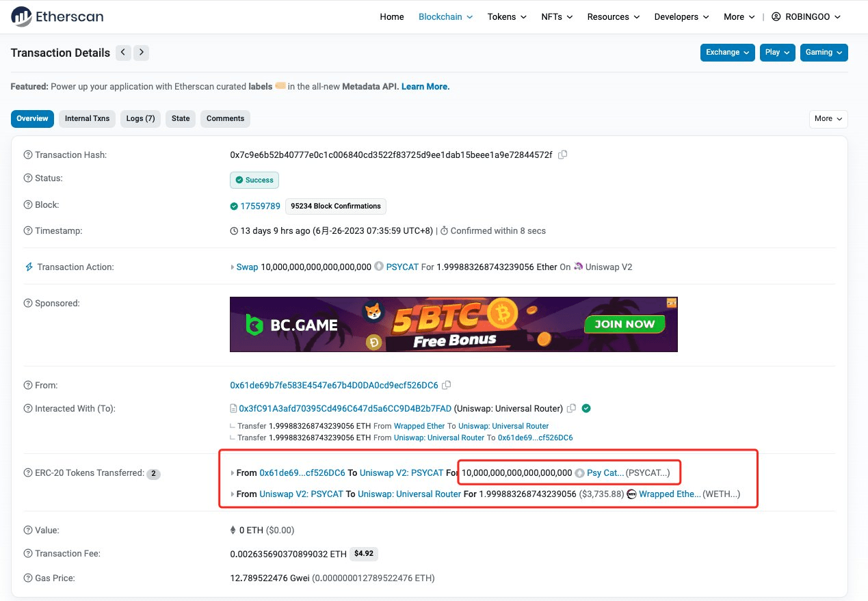Open the Resources dropdown menu
This screenshot has height=601, width=868.
pyautogui.click(x=614, y=17)
